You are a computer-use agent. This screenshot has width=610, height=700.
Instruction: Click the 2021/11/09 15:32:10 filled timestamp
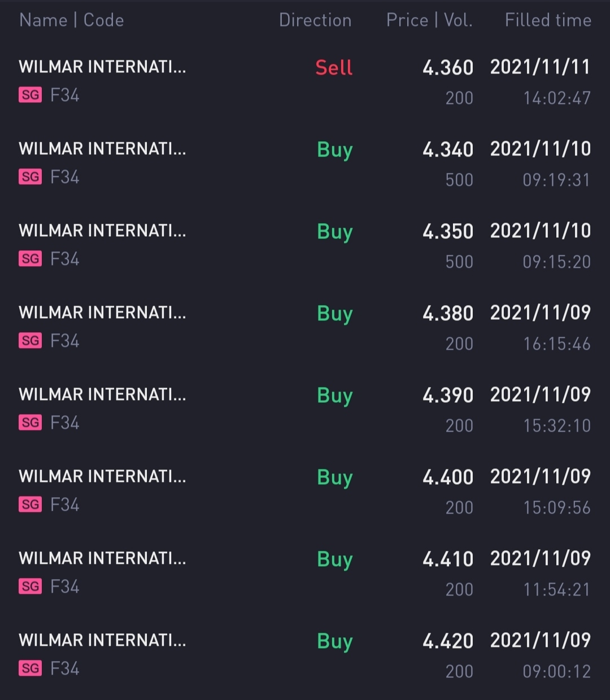pyautogui.click(x=541, y=410)
